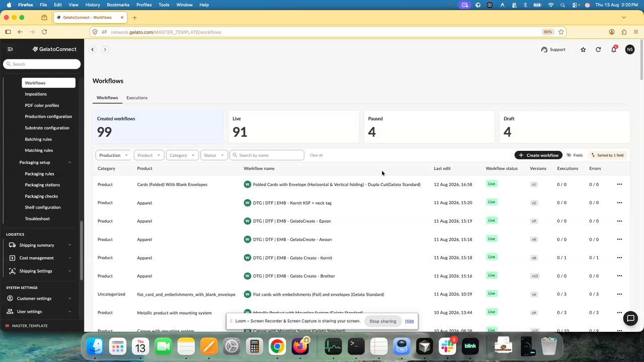
Task: Reload the page in Firefox toolbar
Action: [x=44, y=32]
